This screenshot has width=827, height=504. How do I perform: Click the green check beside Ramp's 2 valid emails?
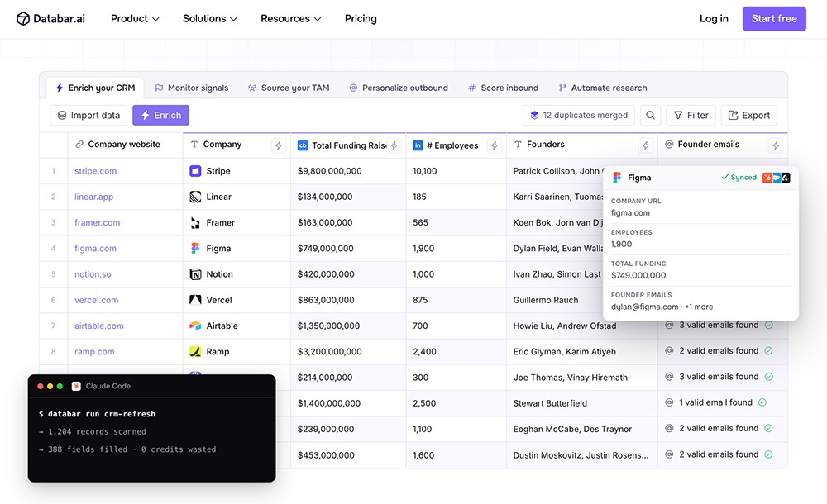click(768, 351)
